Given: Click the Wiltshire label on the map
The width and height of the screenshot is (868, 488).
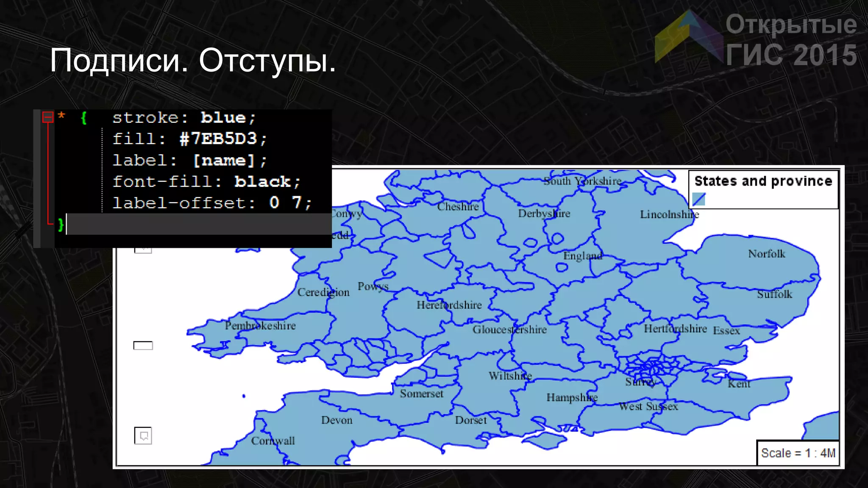Looking at the screenshot, I should 510,376.
